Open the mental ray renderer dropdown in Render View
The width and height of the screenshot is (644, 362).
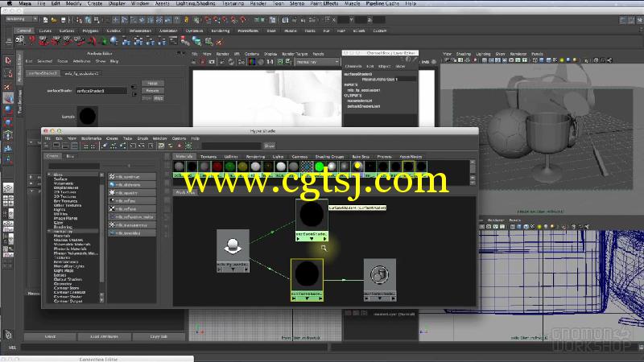point(317,62)
